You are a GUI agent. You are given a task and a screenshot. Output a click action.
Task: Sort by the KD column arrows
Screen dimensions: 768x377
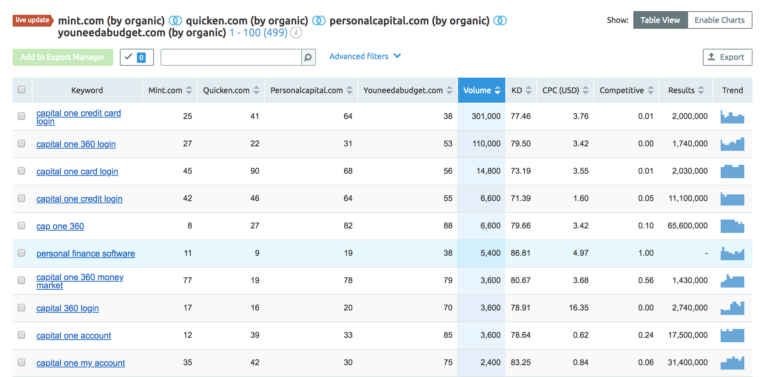point(529,91)
